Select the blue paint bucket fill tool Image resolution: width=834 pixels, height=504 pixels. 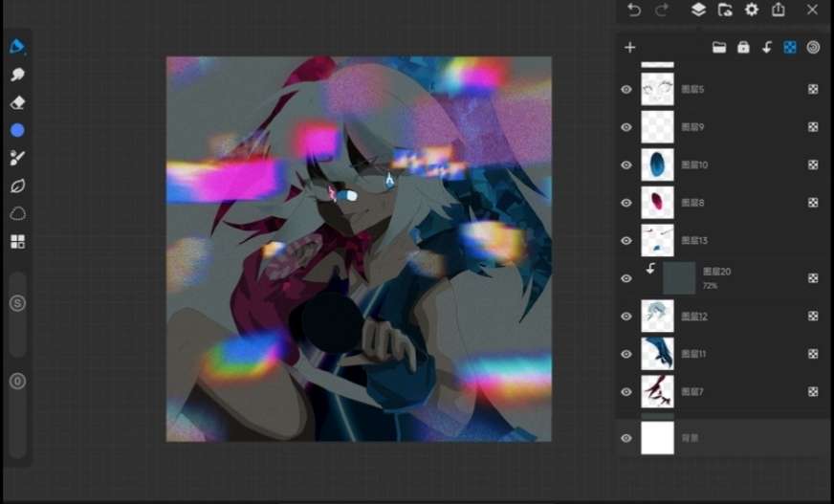[x=17, y=46]
